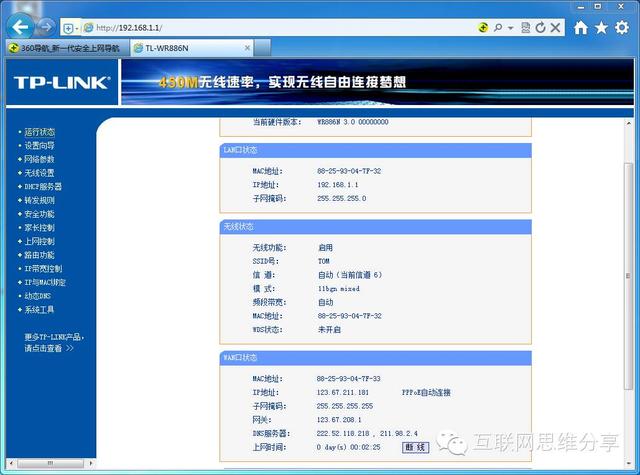Click the refresh icon in address bar
The height and width of the screenshot is (475, 640).
point(540,28)
